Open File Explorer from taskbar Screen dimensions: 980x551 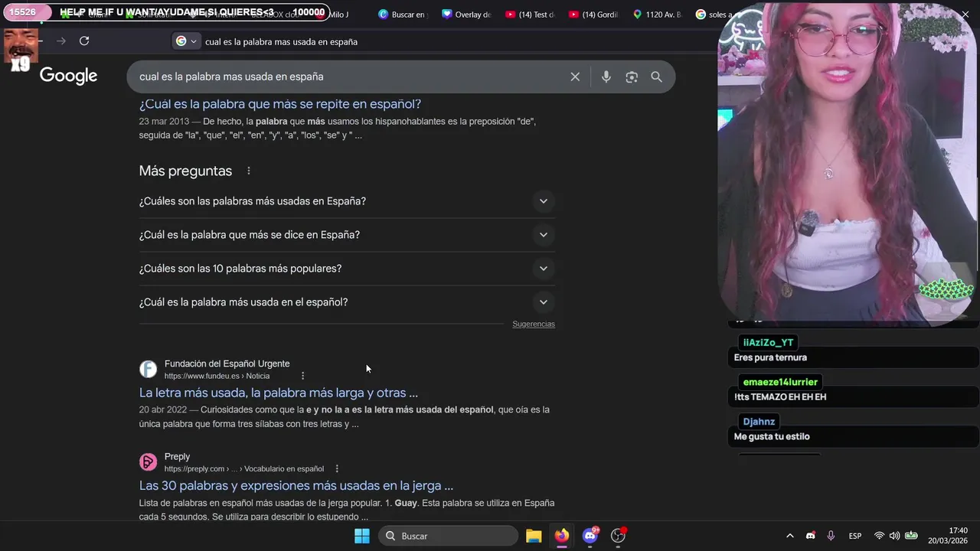pyautogui.click(x=534, y=536)
